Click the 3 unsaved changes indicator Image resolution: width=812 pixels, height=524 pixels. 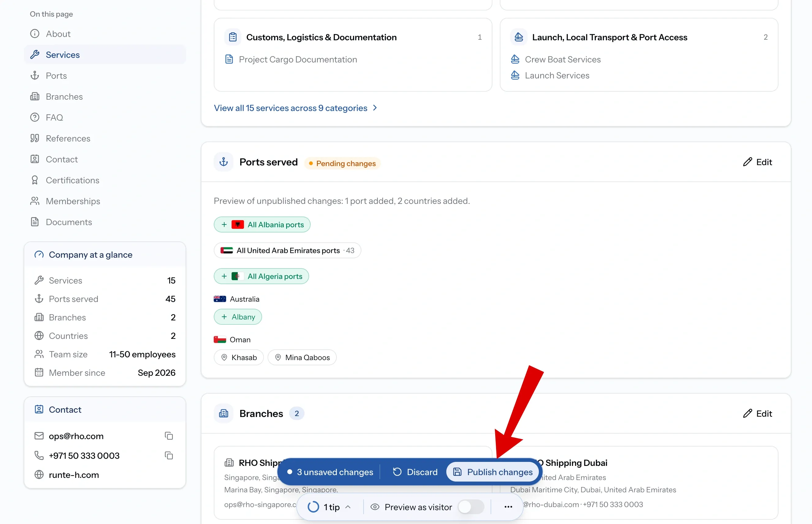coord(330,472)
